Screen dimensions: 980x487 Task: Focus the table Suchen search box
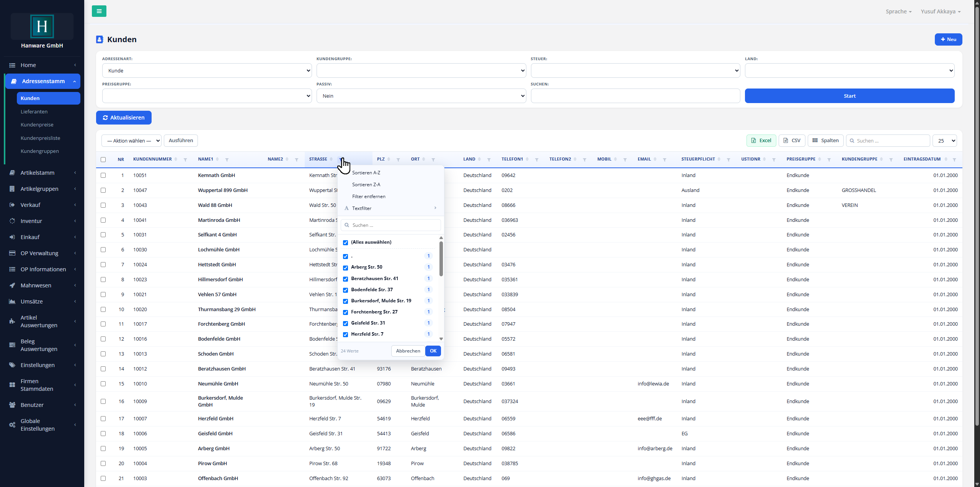click(x=888, y=141)
